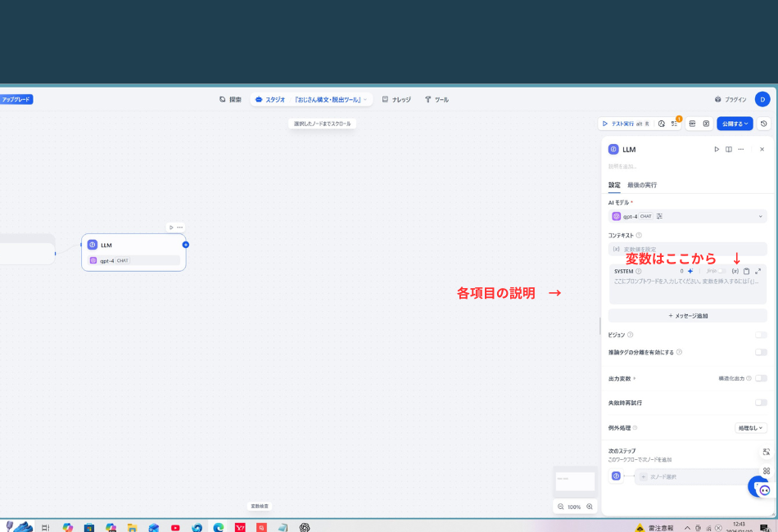Image resolution: width=778 pixels, height=532 pixels.
Task: Open the 例外処理 dropdown set to 処理なし
Action: point(750,427)
